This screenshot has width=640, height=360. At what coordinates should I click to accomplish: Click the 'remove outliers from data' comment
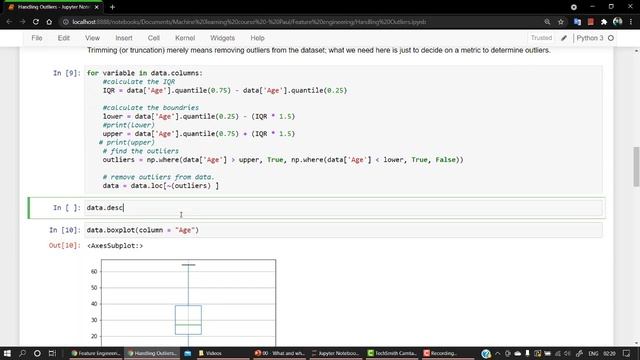158,177
